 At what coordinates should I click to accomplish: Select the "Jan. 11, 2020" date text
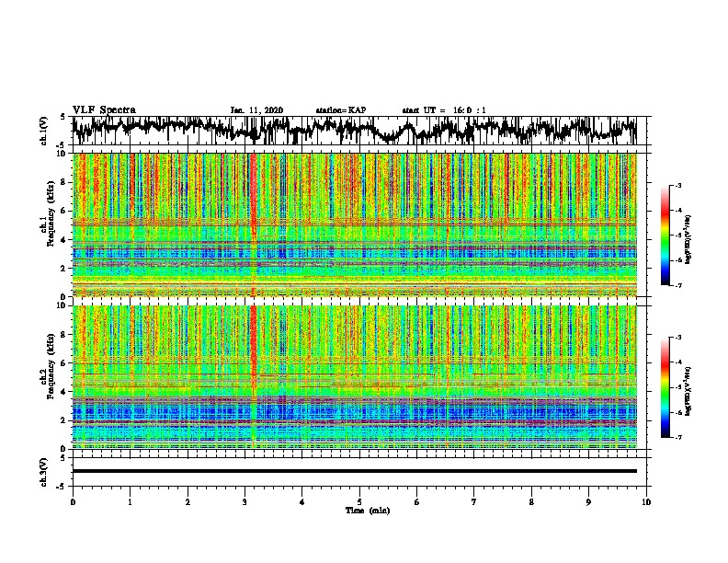point(256,110)
